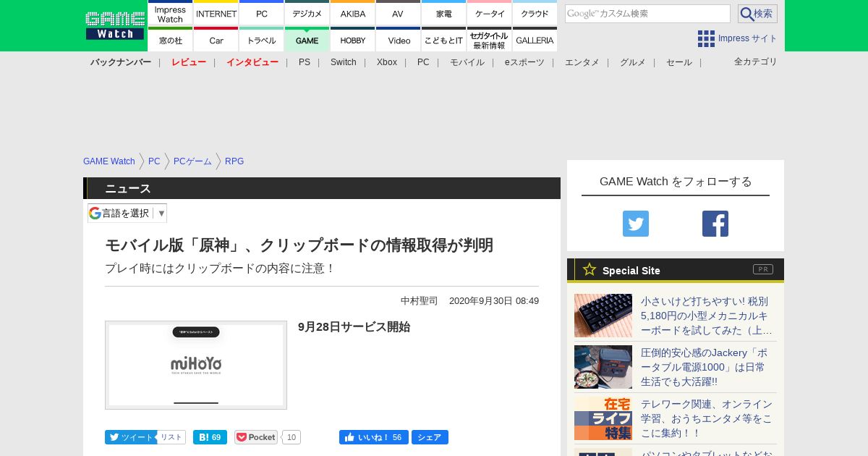This screenshot has height=456, width=868.
Task: Open the eスポーツ category link
Action: tap(524, 62)
